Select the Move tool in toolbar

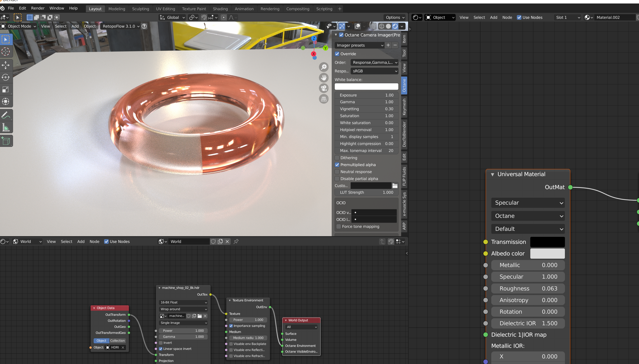(6, 65)
